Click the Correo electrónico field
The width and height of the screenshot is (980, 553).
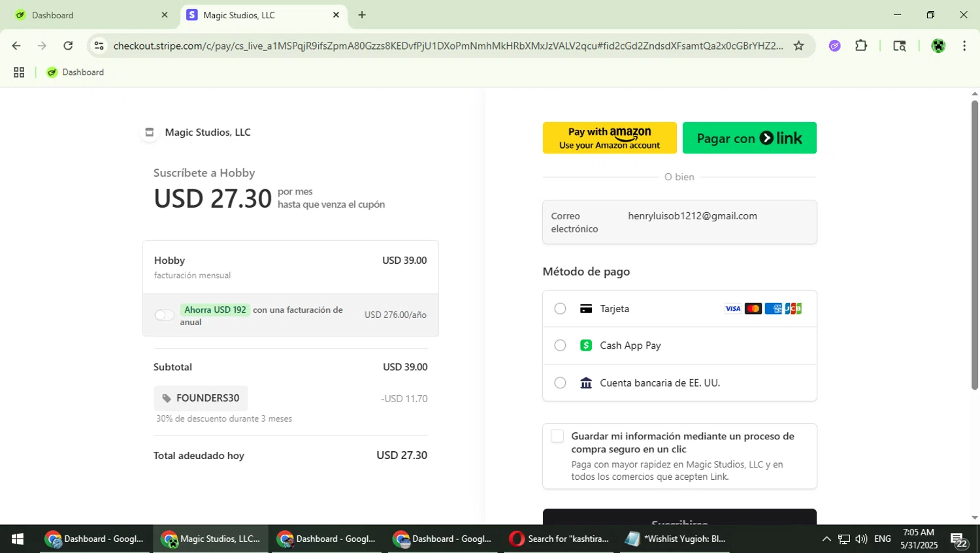tap(679, 222)
